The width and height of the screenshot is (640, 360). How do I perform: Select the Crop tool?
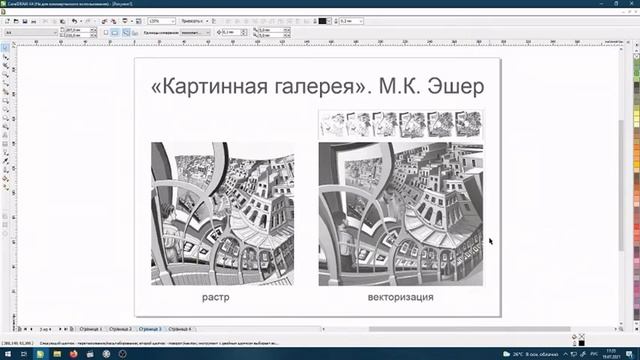pos(5,65)
